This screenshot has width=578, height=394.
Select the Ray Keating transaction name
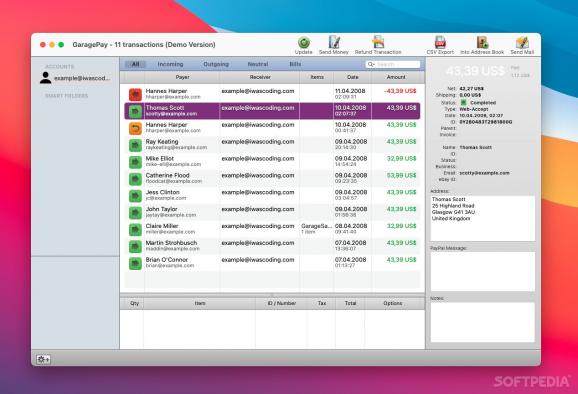point(162,142)
